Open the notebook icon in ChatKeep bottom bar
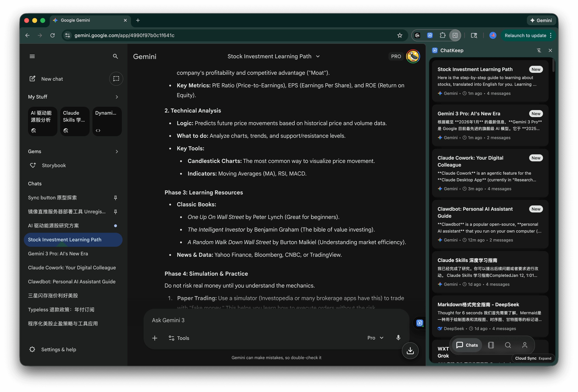This screenshot has height=392, width=578. [491, 345]
